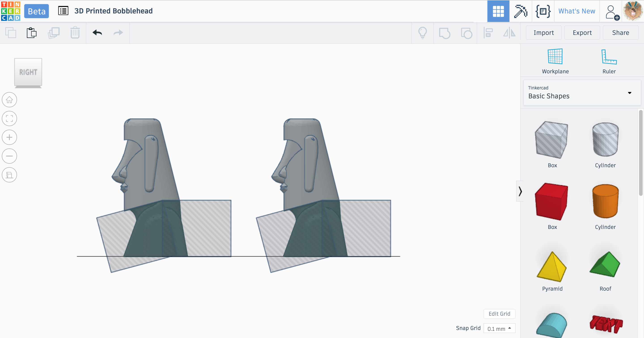This screenshot has width=644, height=338.
Task: Click the paste clipboard icon
Action: point(32,33)
